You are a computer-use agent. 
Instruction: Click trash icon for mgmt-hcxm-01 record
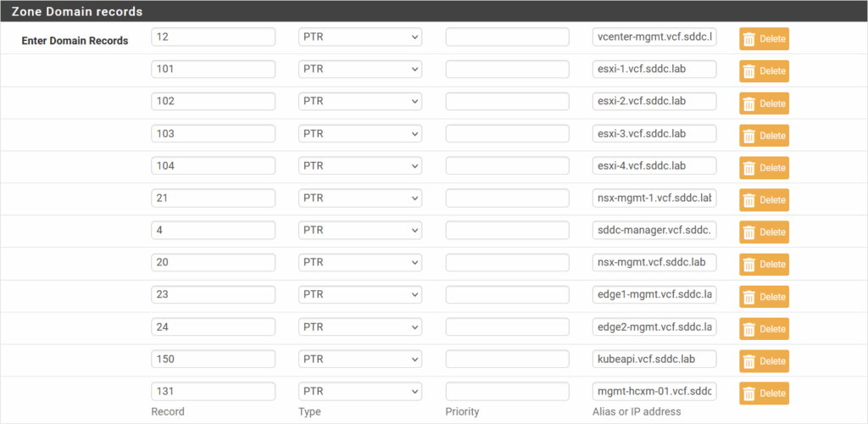(749, 393)
